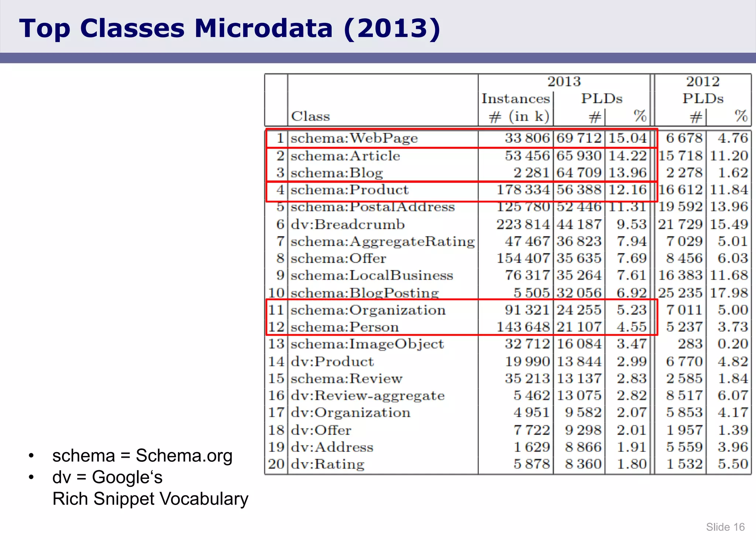Select 2012 PLDs value 283 for ImageObject
The image size is (756, 540).
[690, 344]
